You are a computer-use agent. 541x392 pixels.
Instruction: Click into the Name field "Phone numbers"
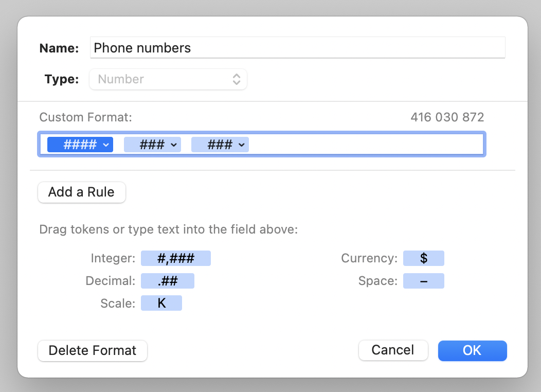pyautogui.click(x=297, y=48)
